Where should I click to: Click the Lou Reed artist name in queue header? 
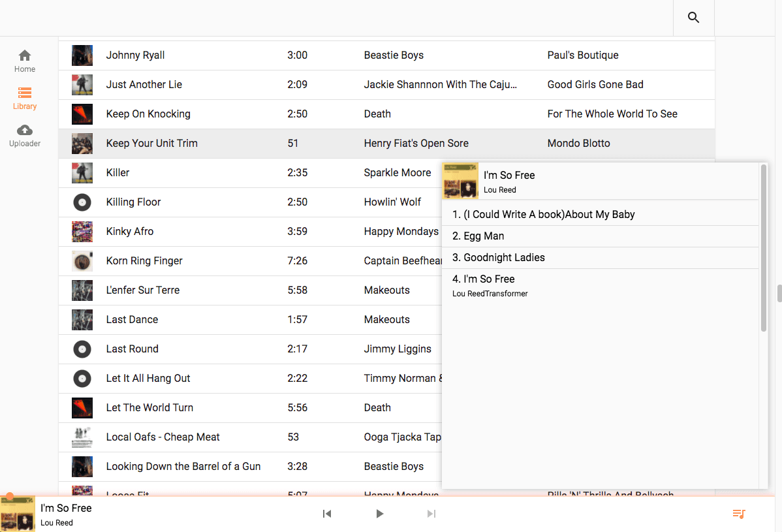500,190
